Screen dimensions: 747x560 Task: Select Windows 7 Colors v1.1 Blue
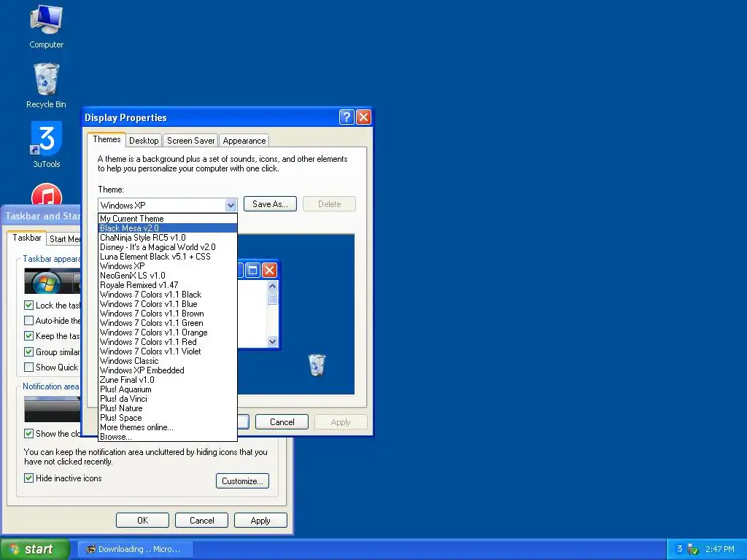[168, 304]
